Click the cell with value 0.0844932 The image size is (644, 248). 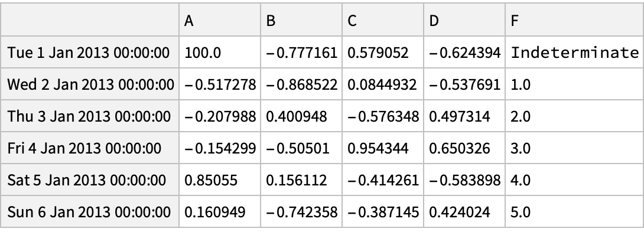tap(383, 84)
